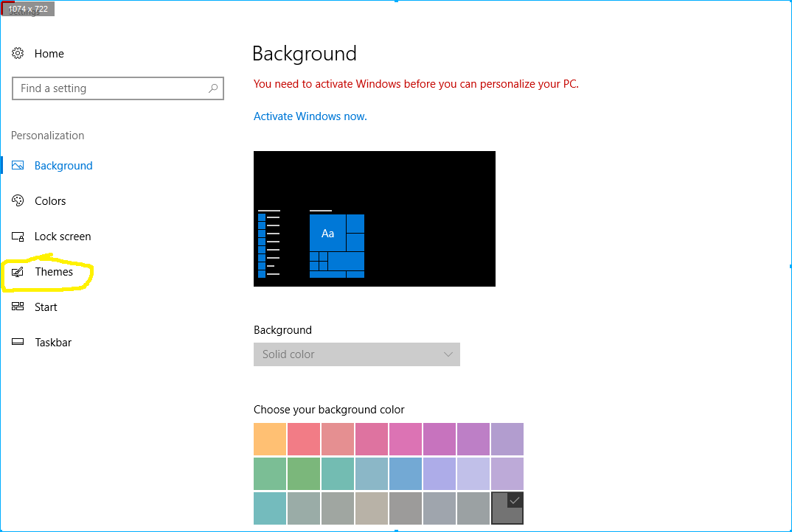792x532 pixels.
Task: Click the Home gear icon
Action: pos(18,53)
